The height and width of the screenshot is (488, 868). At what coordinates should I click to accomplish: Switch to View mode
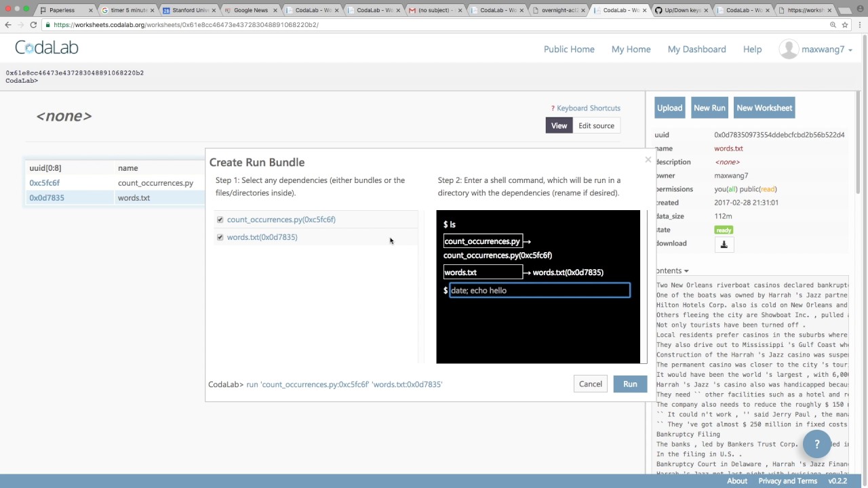pyautogui.click(x=559, y=125)
